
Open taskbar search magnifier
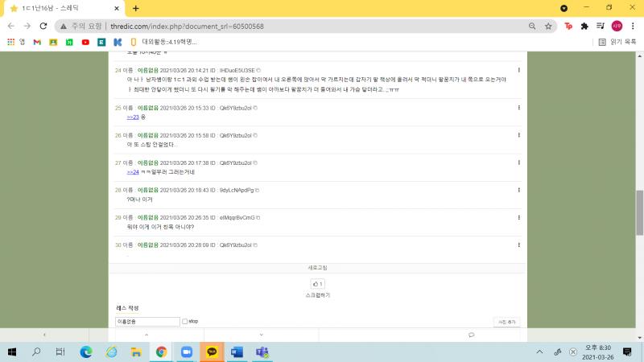point(36,352)
